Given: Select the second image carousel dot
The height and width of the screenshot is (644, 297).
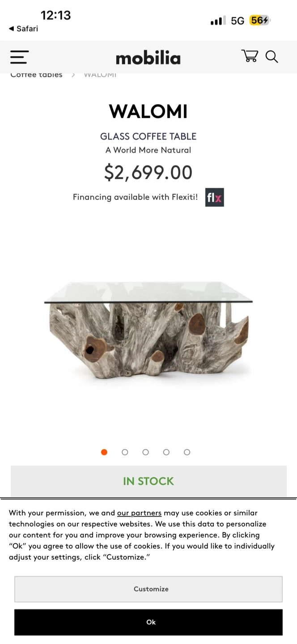Looking at the screenshot, I should tap(125, 452).
